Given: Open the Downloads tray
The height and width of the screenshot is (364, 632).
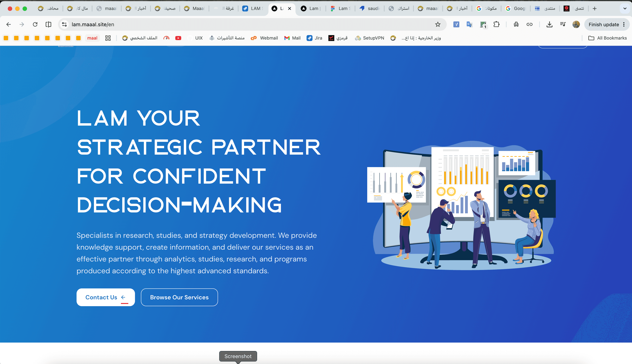Looking at the screenshot, I should pos(549,24).
